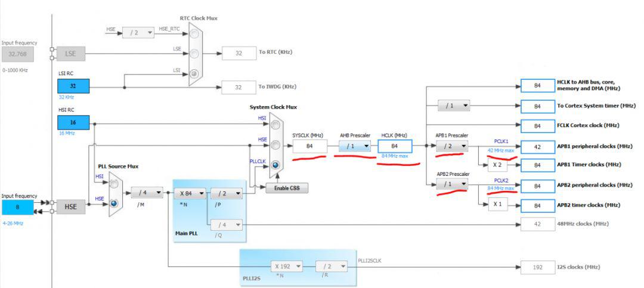The width and height of the screenshot is (644, 288).
Task: Open the PLLI2S X 192 multiplier dropdown
Action: 287,266
